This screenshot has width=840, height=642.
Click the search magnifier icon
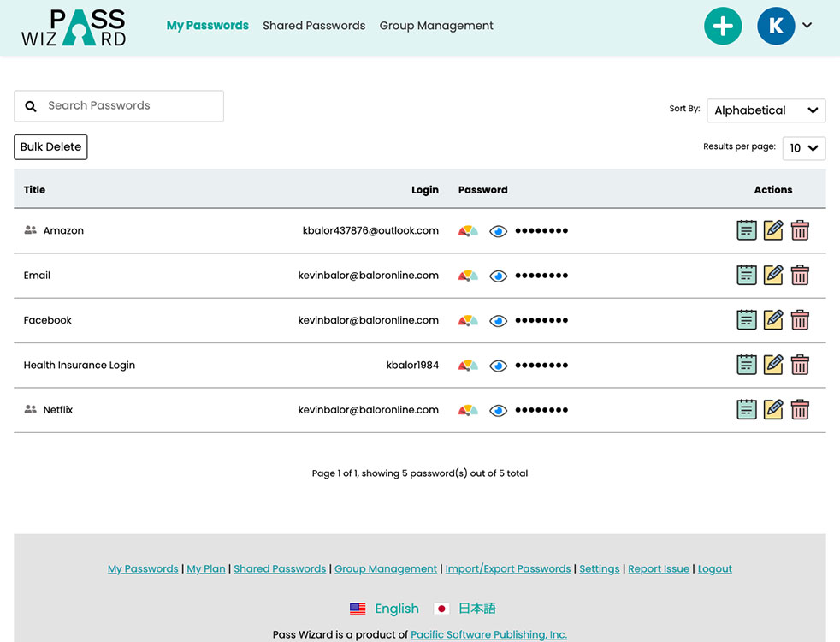pos(31,106)
